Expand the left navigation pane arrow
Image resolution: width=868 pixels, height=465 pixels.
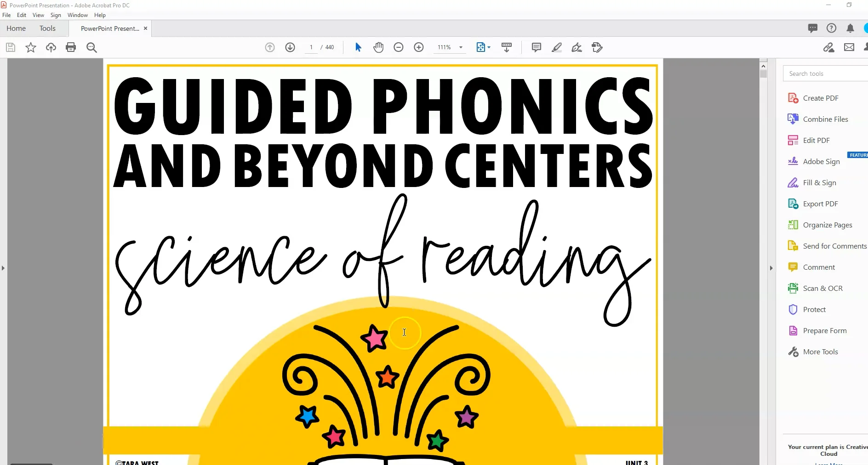(x=3, y=268)
